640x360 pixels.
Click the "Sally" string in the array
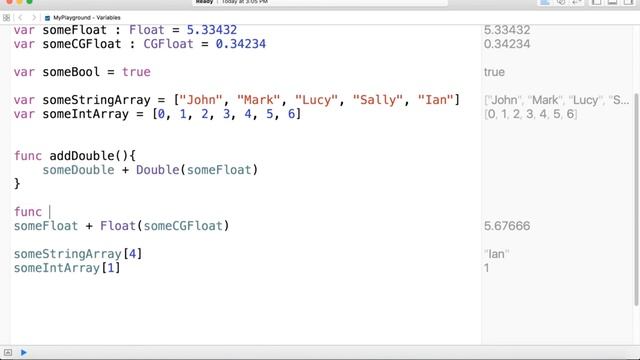click(378, 100)
